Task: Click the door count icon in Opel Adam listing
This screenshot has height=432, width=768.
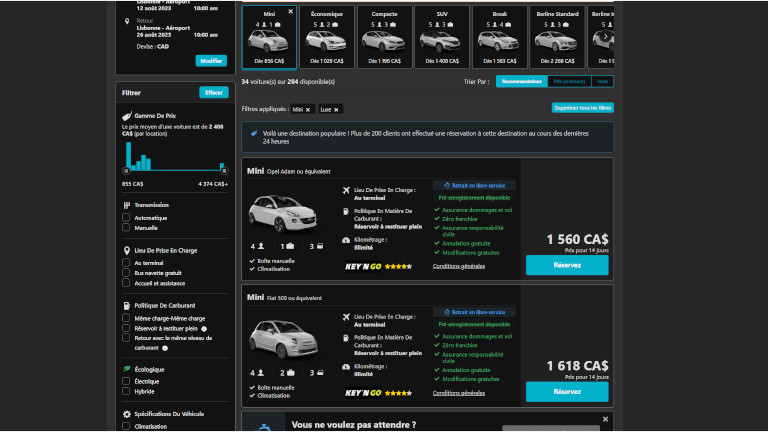Action: point(320,246)
